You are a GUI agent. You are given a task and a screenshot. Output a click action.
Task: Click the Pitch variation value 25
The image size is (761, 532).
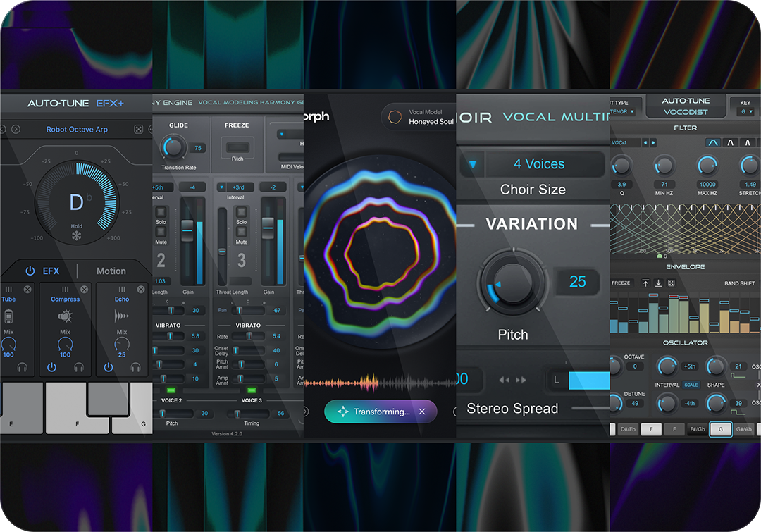coord(577,282)
